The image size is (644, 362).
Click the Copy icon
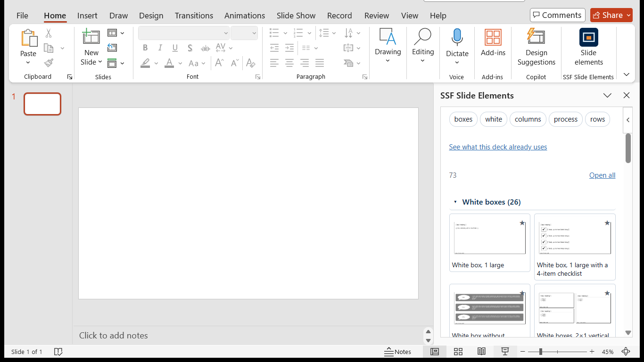[49, 48]
